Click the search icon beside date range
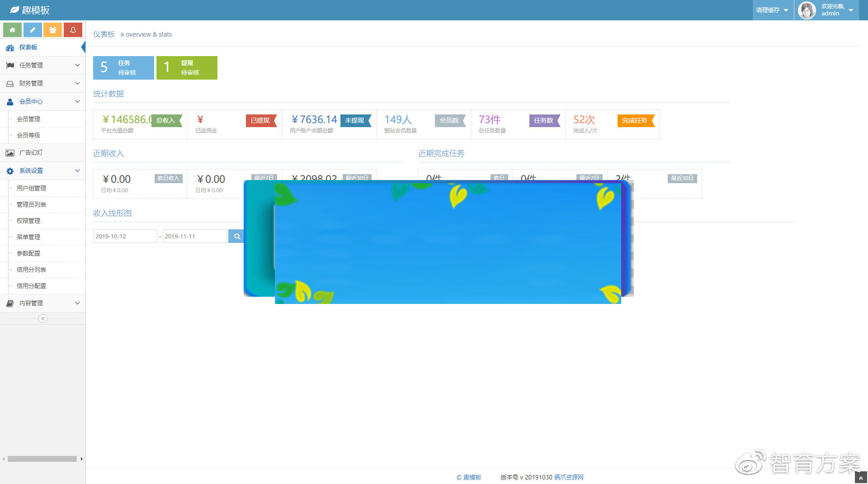 (236, 236)
